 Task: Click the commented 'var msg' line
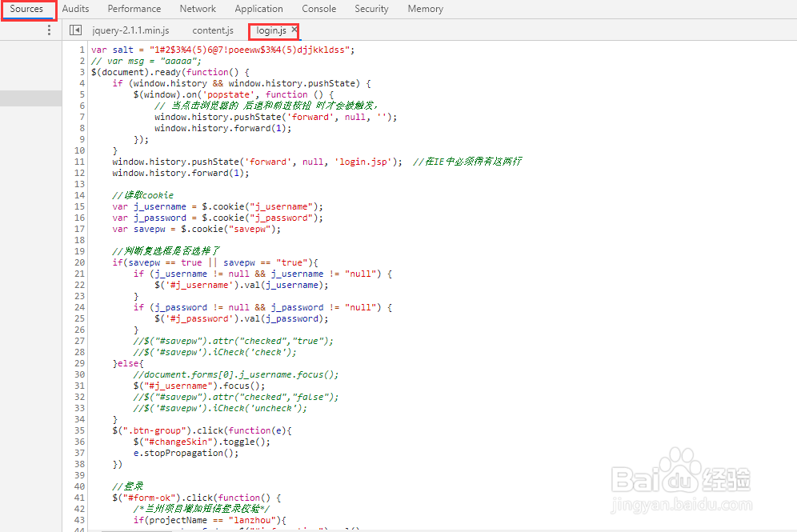click(146, 61)
